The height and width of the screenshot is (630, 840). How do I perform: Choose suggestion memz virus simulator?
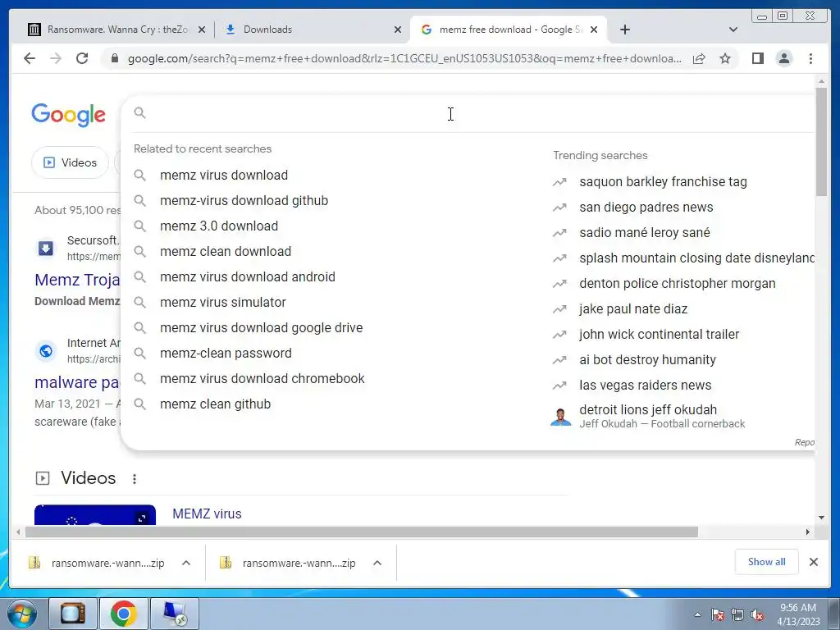[x=223, y=302]
